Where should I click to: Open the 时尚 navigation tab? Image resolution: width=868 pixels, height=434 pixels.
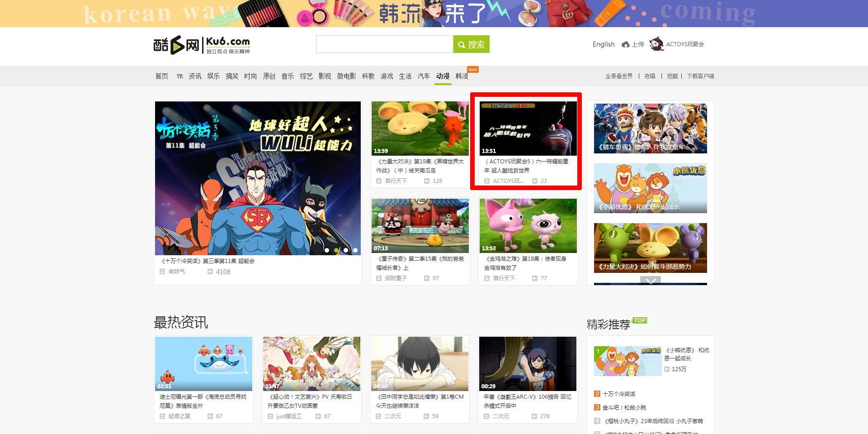[250, 76]
